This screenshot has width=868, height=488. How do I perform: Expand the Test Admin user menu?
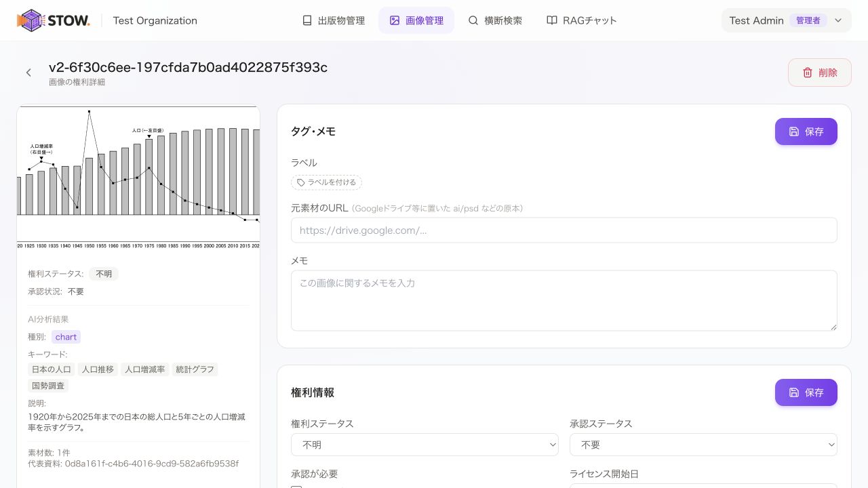(786, 20)
